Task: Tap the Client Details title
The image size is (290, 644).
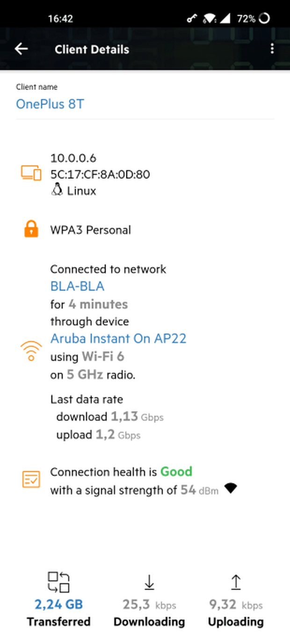Action: click(92, 49)
